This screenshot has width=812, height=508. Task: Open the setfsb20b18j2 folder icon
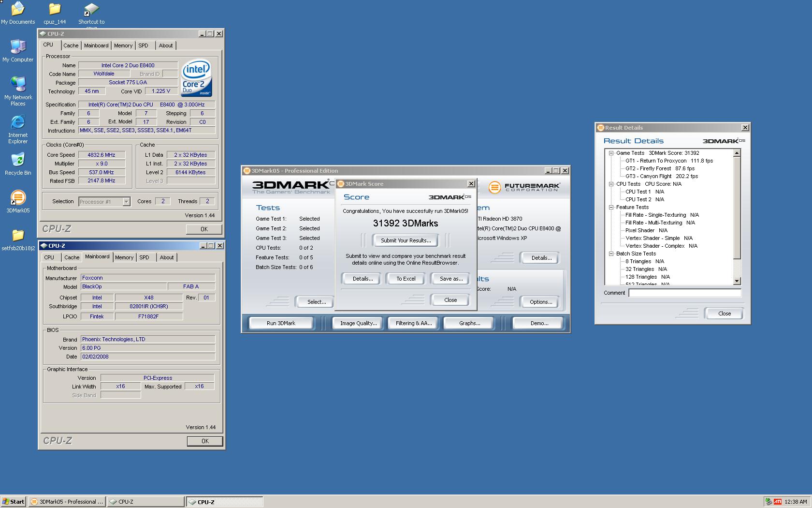click(x=18, y=240)
